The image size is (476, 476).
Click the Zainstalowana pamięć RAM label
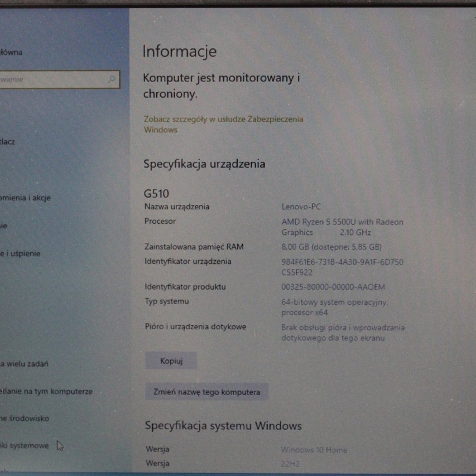pos(194,247)
